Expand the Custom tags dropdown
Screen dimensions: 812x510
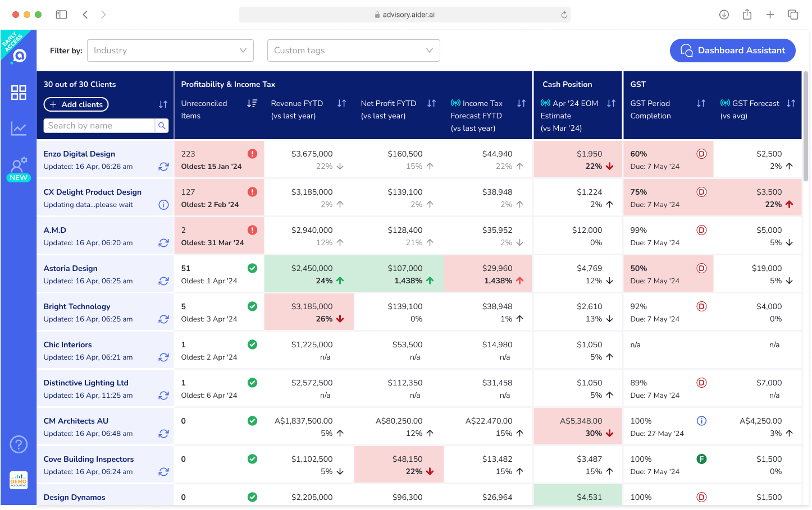pos(353,50)
